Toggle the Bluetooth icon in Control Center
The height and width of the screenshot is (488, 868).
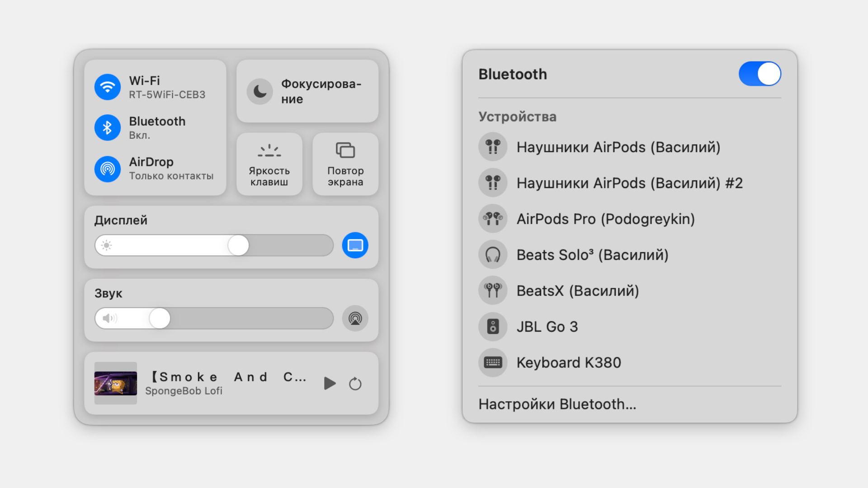(x=108, y=127)
